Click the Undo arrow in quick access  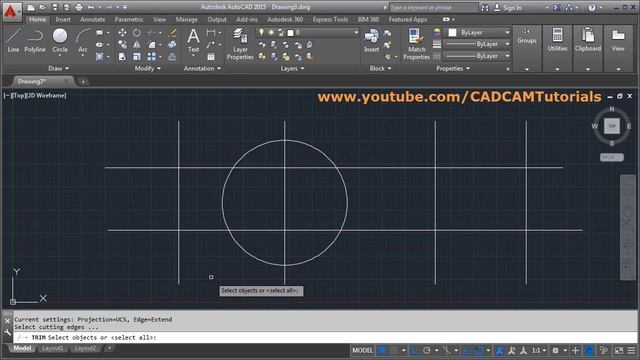[x=91, y=7]
